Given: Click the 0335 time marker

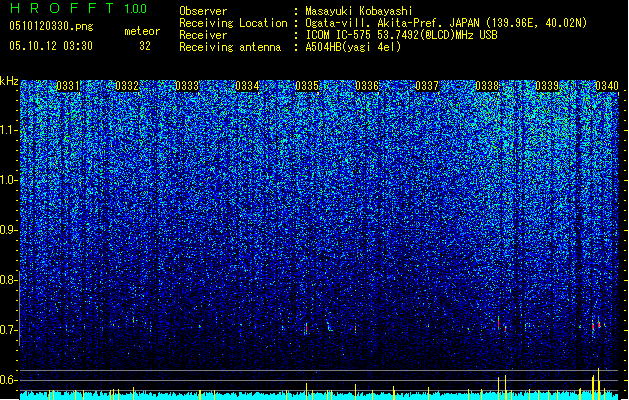Looking at the screenshot, I should tap(307, 86).
